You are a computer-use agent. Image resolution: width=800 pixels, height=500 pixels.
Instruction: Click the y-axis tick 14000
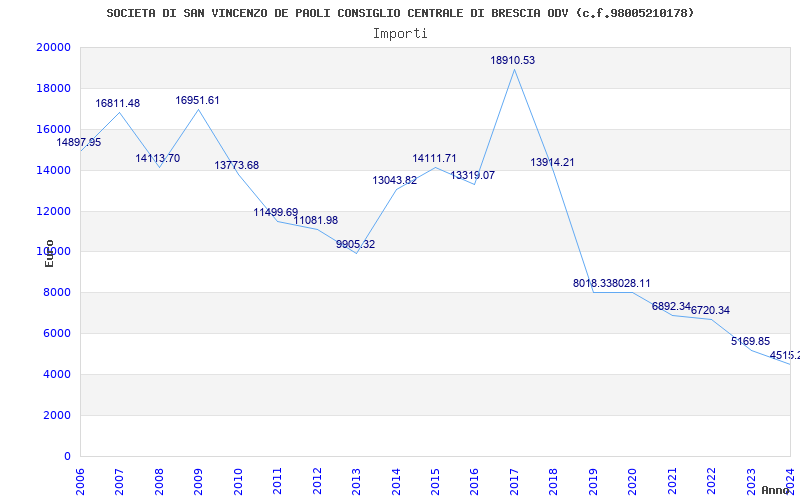click(53, 170)
